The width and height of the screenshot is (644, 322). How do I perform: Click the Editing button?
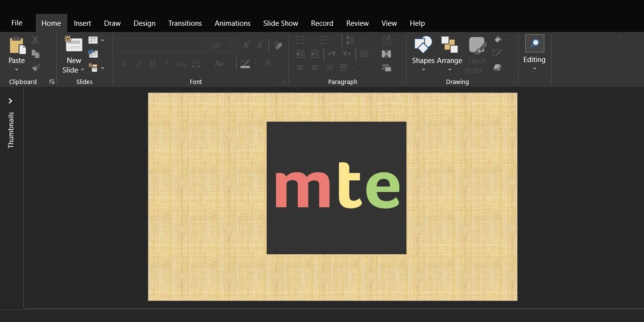[534, 52]
